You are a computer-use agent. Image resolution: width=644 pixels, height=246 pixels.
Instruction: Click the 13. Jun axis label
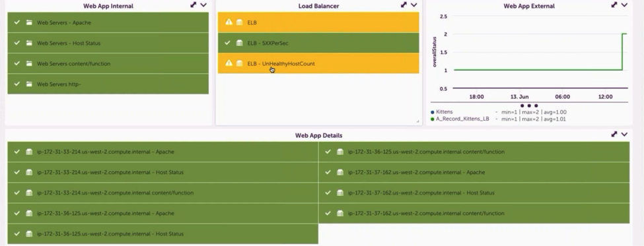coord(520,97)
